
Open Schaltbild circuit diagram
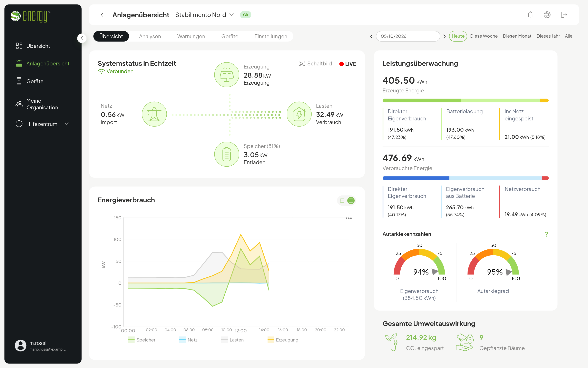tap(315, 64)
